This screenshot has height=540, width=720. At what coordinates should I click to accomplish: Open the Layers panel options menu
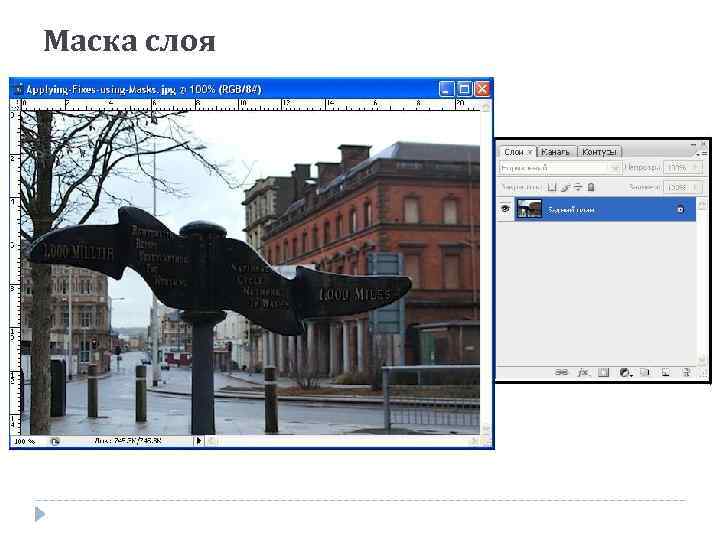(701, 154)
